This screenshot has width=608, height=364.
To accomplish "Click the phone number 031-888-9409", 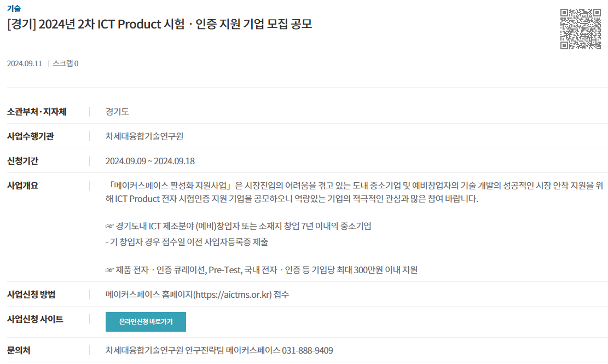I will tap(308, 350).
